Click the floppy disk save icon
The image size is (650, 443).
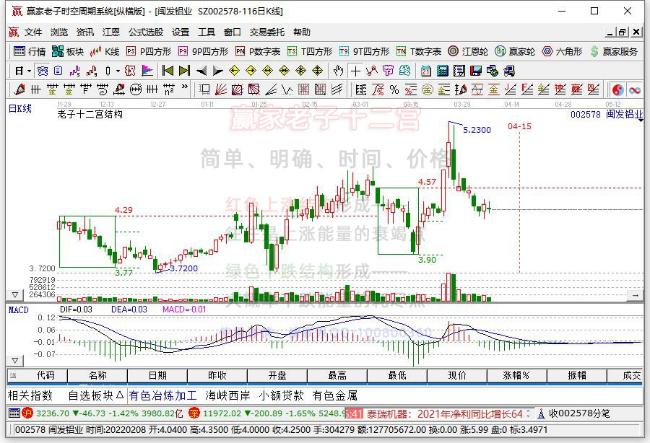point(475,71)
